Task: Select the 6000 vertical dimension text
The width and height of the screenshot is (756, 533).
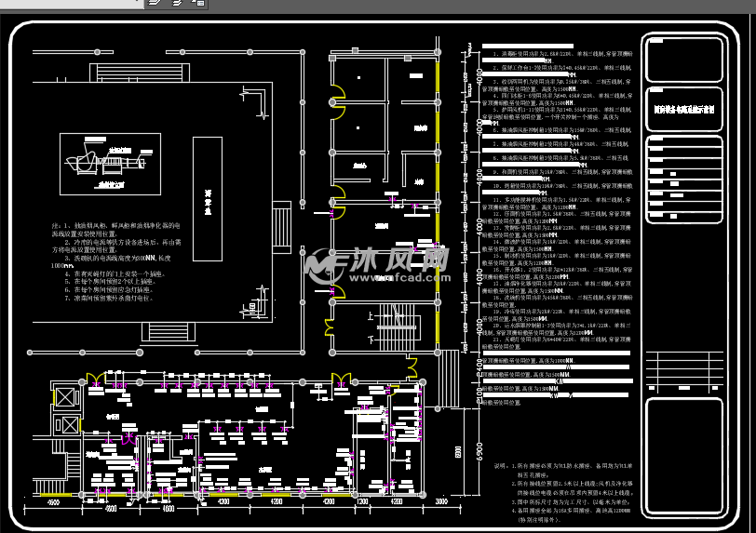Action: pos(458,452)
